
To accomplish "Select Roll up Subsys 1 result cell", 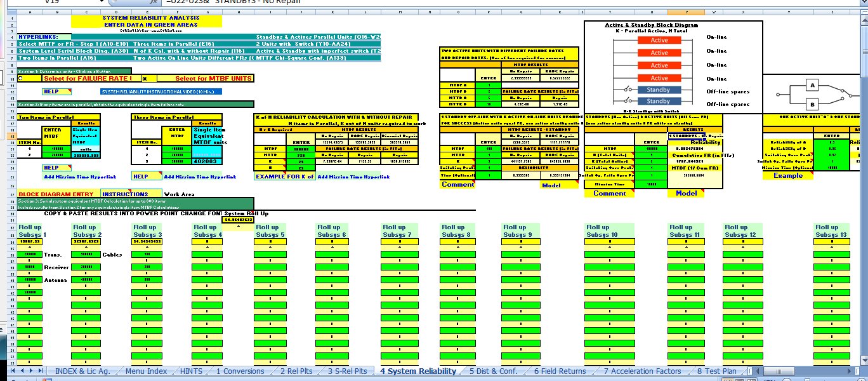I will point(30,242).
